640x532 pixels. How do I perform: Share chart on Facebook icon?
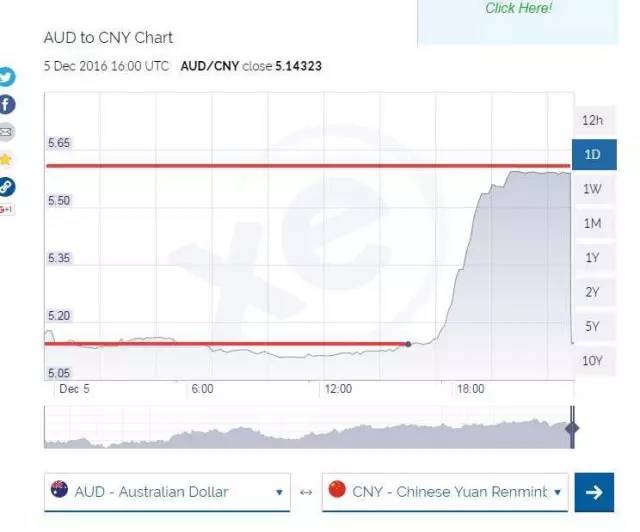pos(6,104)
